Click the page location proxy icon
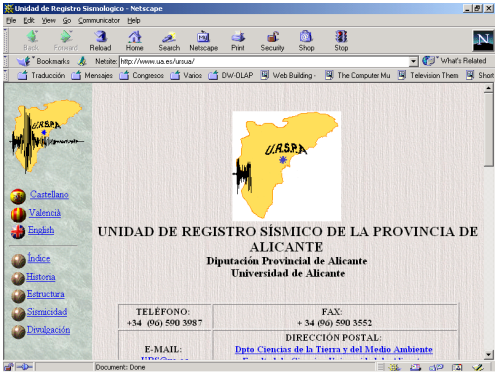Screen dimensions: 498x375 pos(82,61)
